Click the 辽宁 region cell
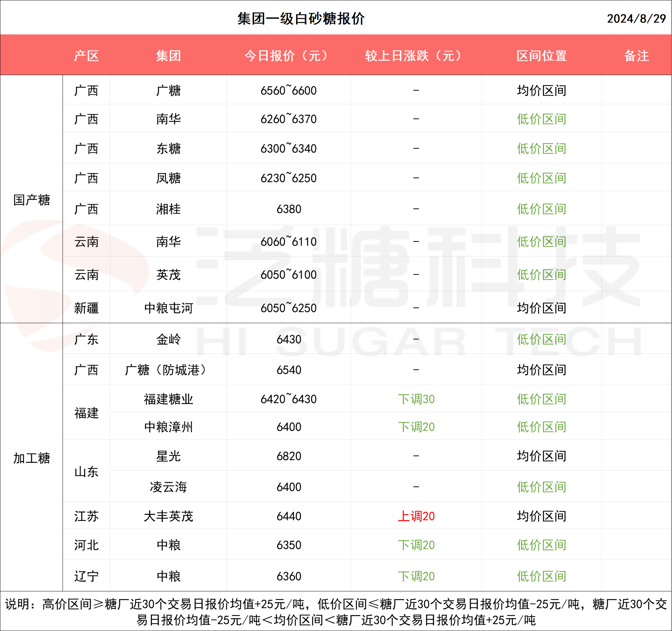The width and height of the screenshot is (672, 631). tap(86, 576)
